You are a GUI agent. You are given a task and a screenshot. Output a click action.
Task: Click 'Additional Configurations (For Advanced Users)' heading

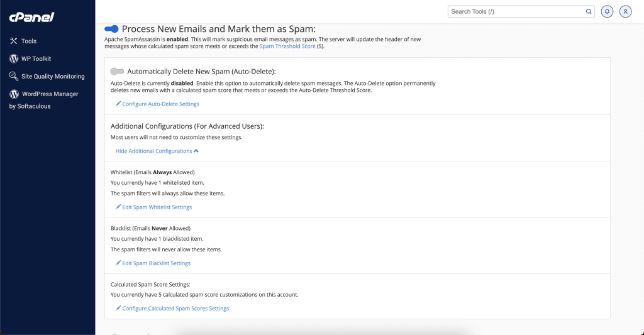click(x=187, y=126)
